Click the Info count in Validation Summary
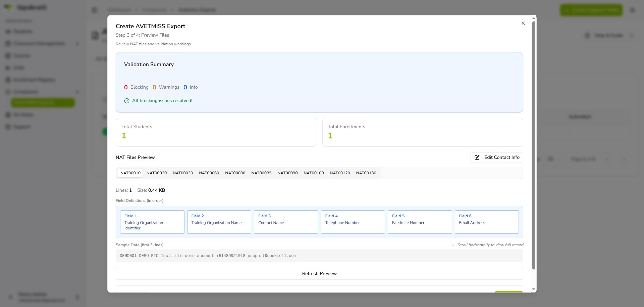The width and height of the screenshot is (644, 307). pos(185,87)
